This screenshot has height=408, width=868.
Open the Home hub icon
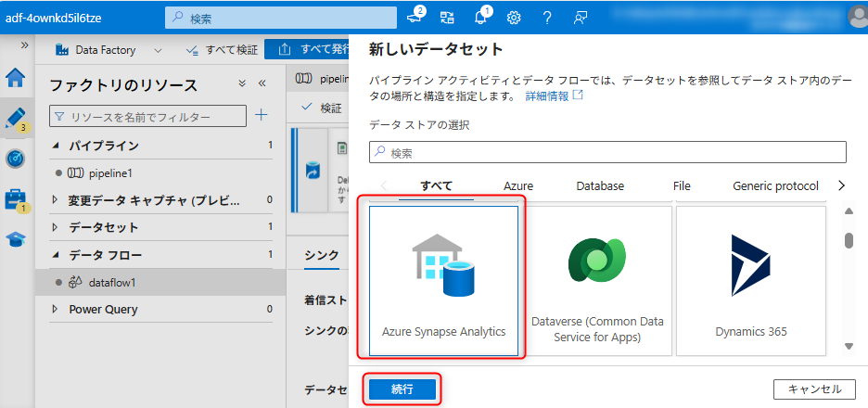click(x=16, y=78)
